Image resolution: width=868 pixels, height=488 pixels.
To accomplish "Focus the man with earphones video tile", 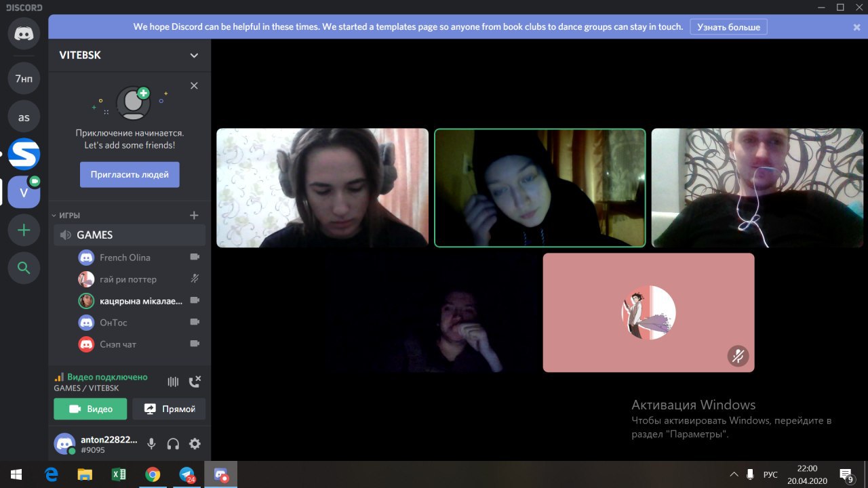I will [757, 188].
